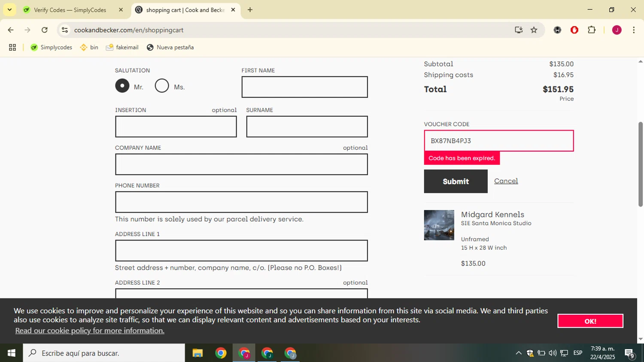Viewport: 644px width, 362px height.
Task: Cancel the voucher code entry
Action: point(506,181)
